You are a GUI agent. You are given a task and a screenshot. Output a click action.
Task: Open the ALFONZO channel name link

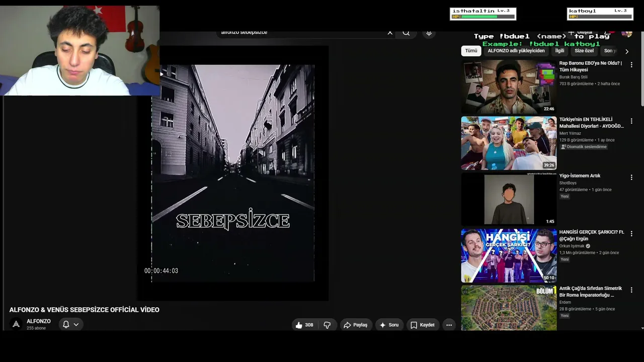tap(39, 321)
